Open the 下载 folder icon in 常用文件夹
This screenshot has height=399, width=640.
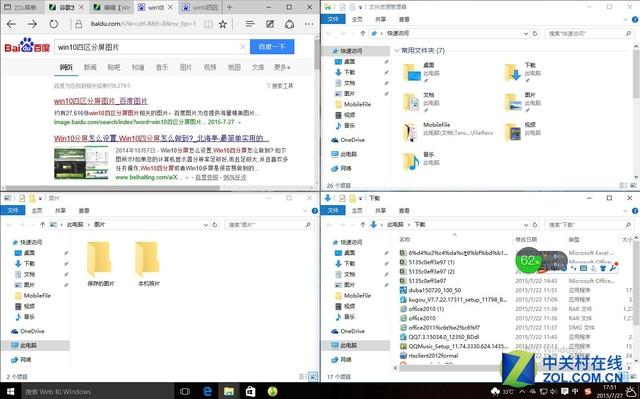[513, 73]
